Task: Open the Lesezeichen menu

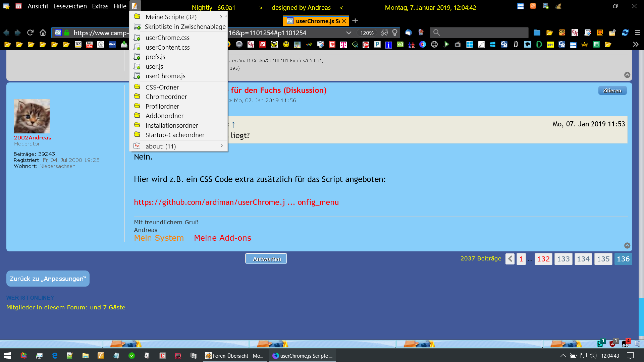Action: coord(70,6)
